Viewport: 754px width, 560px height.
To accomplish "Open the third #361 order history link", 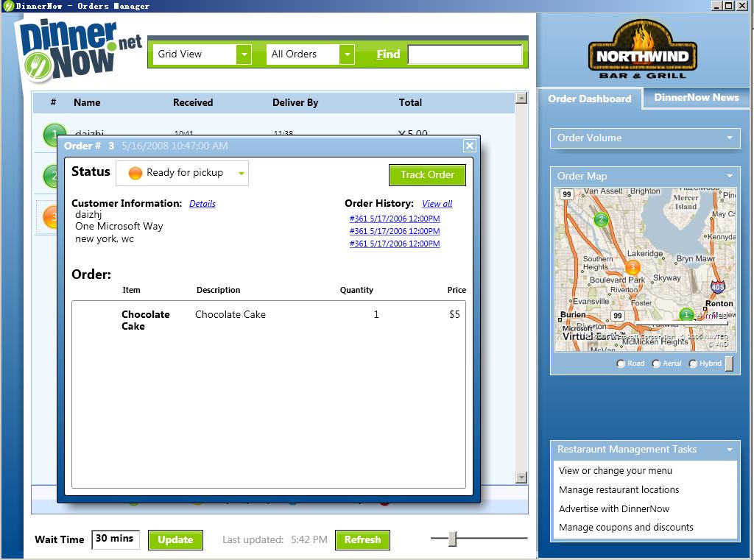I will [x=395, y=244].
